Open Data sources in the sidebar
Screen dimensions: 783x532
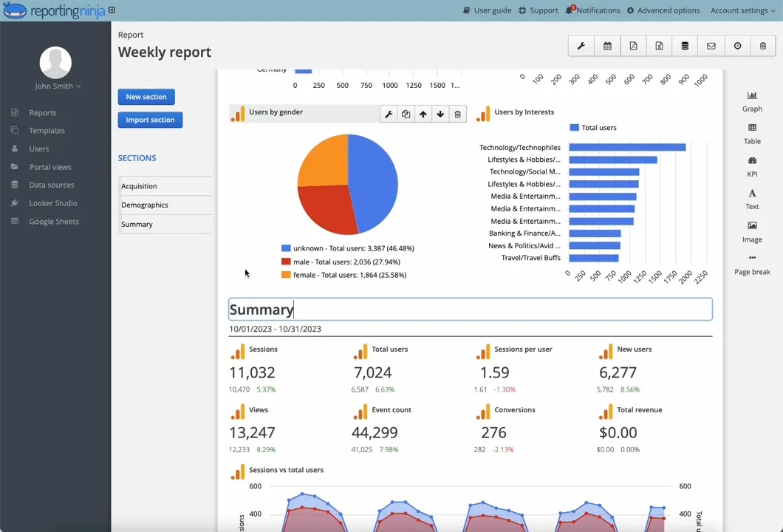tap(52, 185)
